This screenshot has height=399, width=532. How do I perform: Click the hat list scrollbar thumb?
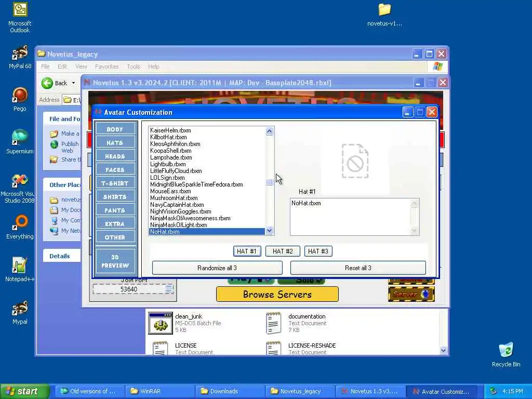coord(269,182)
